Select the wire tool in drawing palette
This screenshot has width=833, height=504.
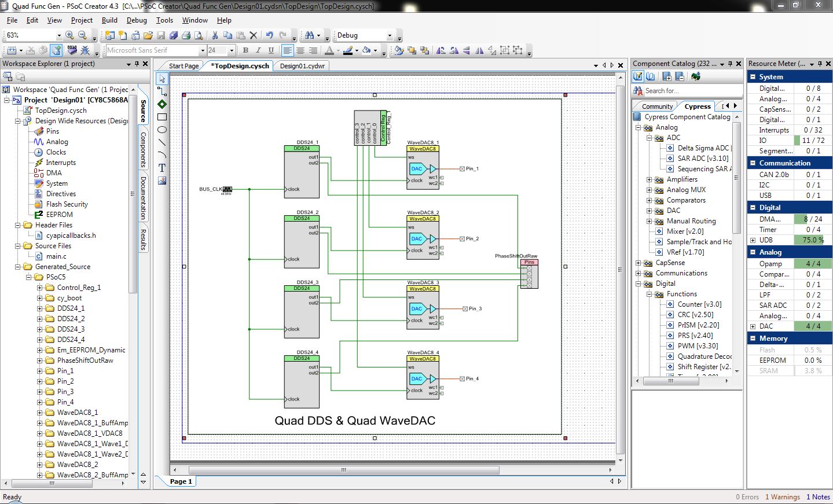click(x=162, y=91)
